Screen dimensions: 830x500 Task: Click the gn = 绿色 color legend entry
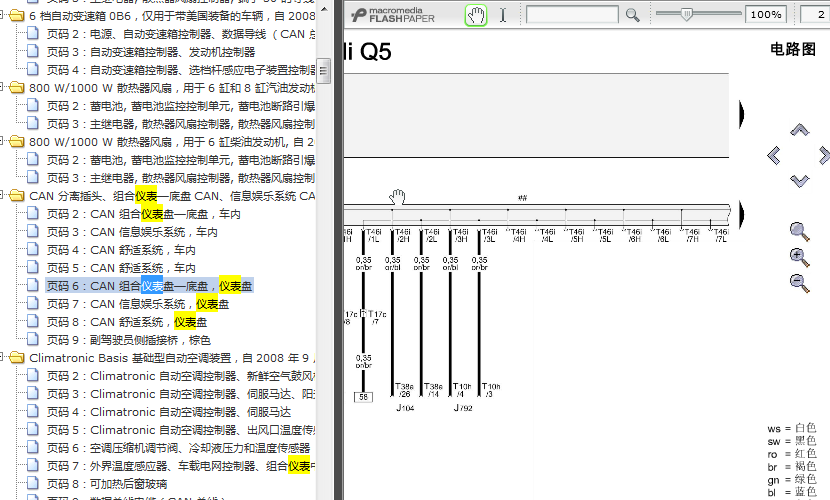(x=792, y=479)
